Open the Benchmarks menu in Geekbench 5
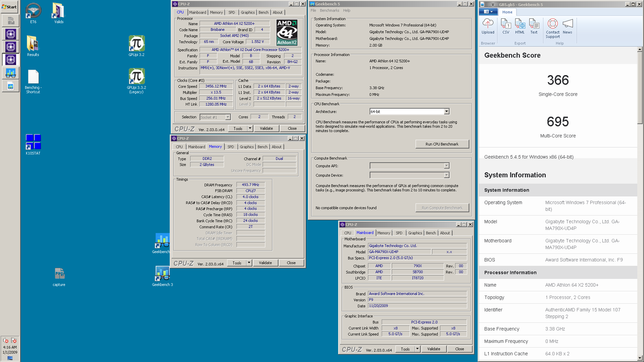Screen dimensions: 644x362 [329, 10]
